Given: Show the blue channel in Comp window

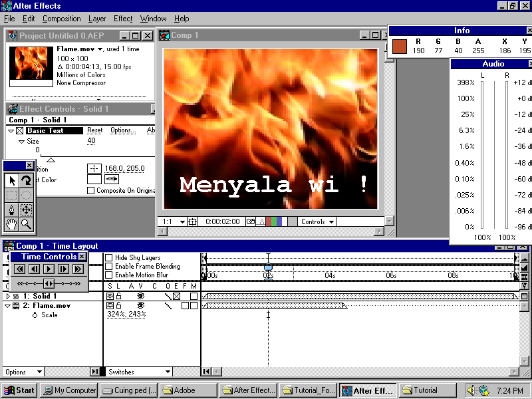Looking at the screenshot, I should 279,221.
